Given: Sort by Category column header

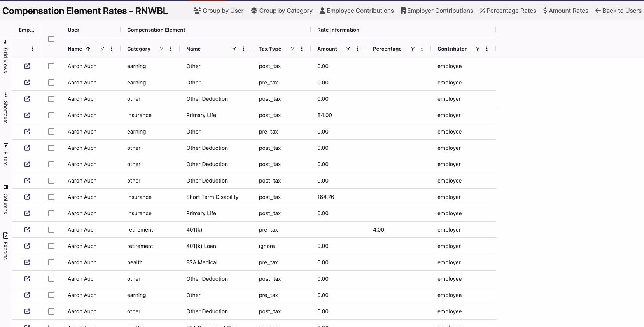Looking at the screenshot, I should [x=139, y=49].
